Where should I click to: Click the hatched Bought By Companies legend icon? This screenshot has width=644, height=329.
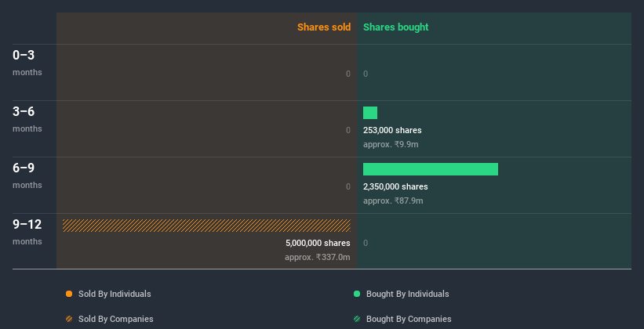357,319
